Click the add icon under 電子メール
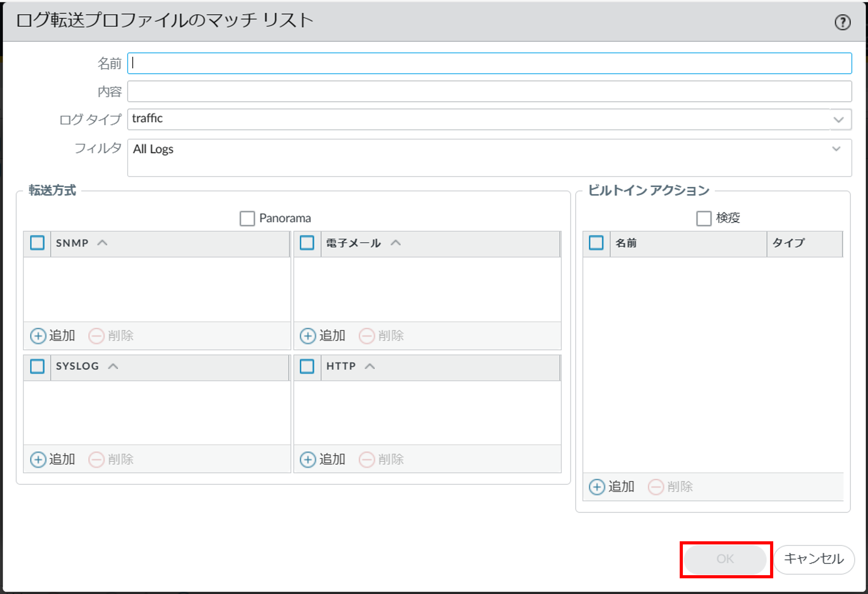The width and height of the screenshot is (868, 594). [308, 336]
